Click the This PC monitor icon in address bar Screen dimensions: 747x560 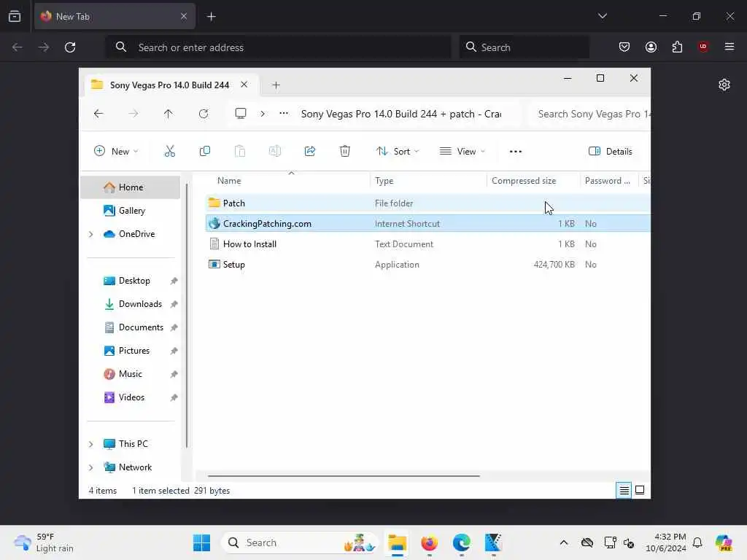(x=241, y=114)
